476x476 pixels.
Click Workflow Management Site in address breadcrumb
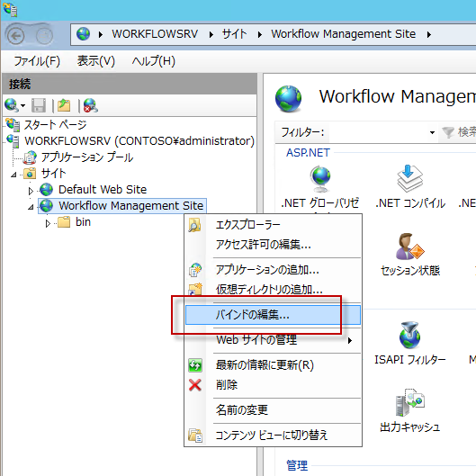coord(344,34)
